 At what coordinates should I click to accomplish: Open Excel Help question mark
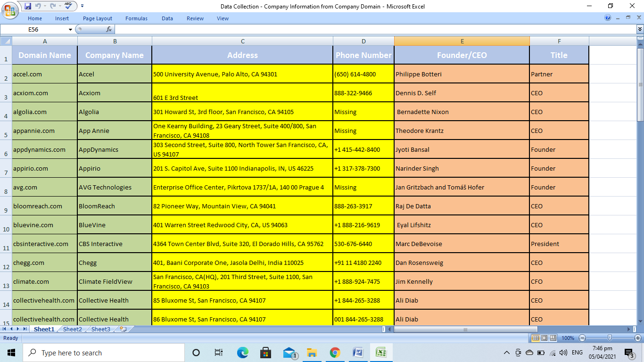pos(608,18)
